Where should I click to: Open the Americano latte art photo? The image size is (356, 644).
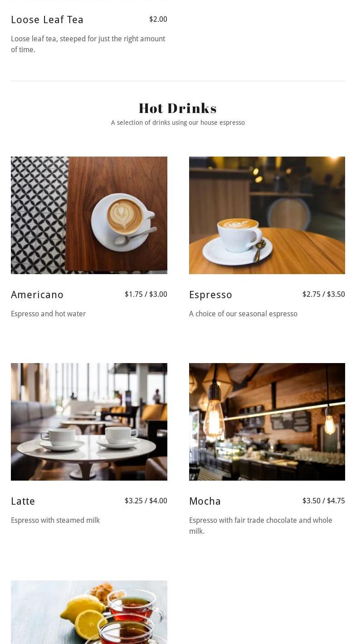pos(89,215)
